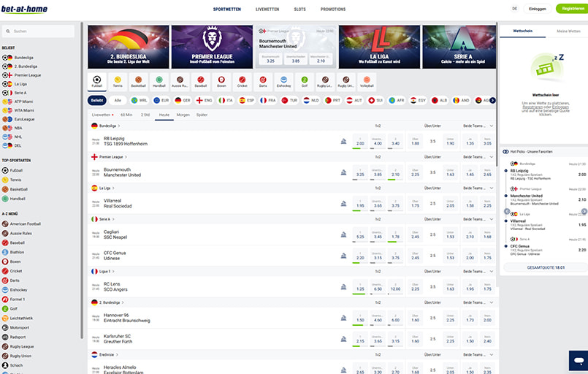Select the Basketball sport icon tile
The image size is (588, 374).
[138, 82]
